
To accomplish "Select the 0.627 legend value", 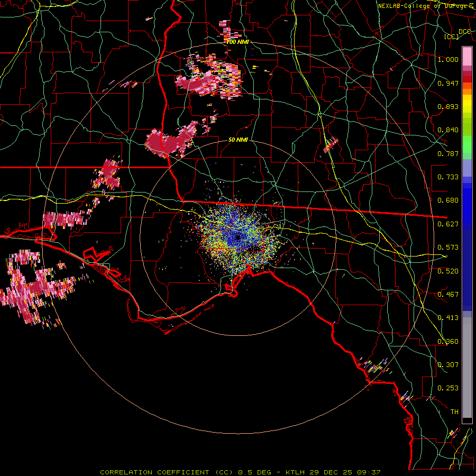I will point(448,224).
